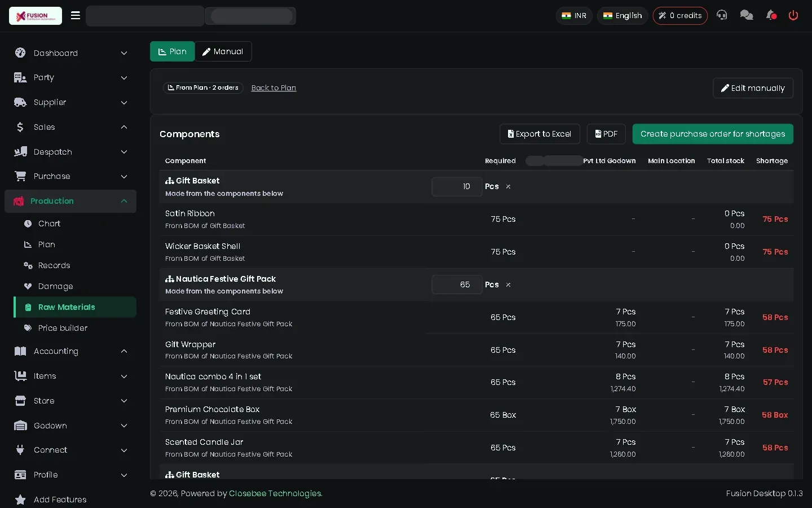Expand the Party menu chevron
The width and height of the screenshot is (812, 508).
(124, 77)
